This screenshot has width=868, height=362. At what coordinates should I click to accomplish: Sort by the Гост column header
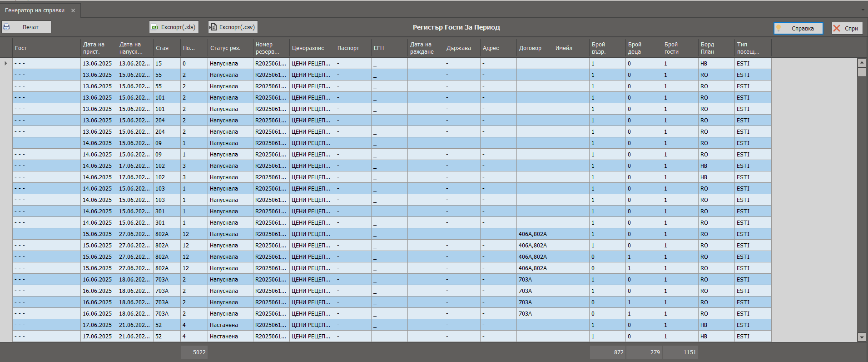click(x=21, y=48)
